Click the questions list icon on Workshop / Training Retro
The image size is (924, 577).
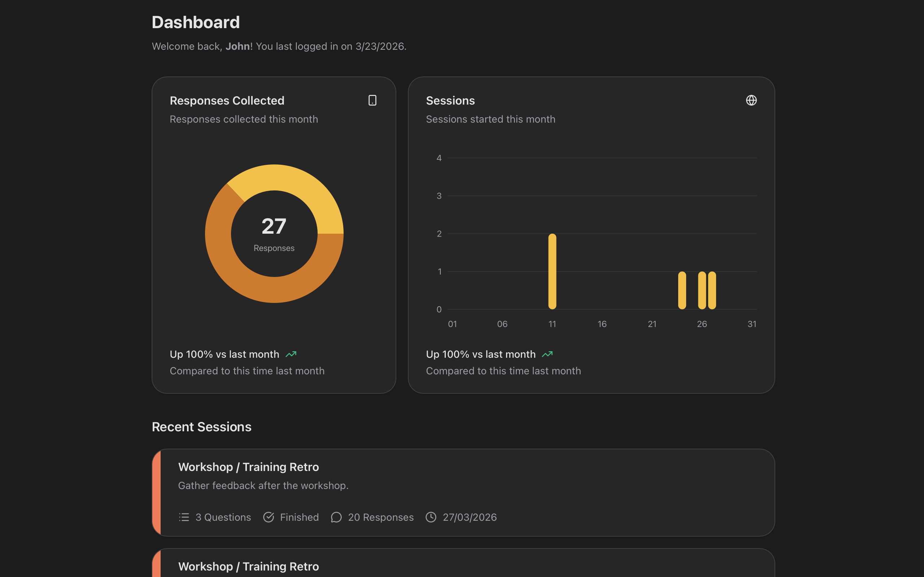184,517
